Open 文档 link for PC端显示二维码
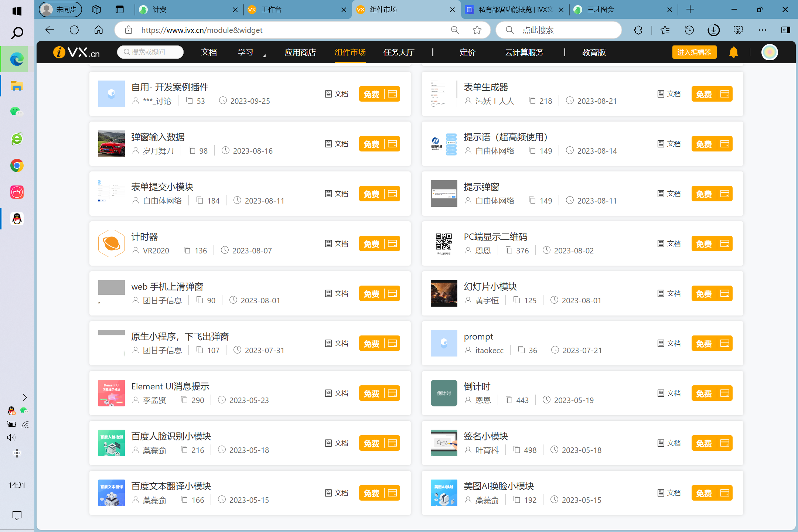798x532 pixels. pyautogui.click(x=669, y=243)
